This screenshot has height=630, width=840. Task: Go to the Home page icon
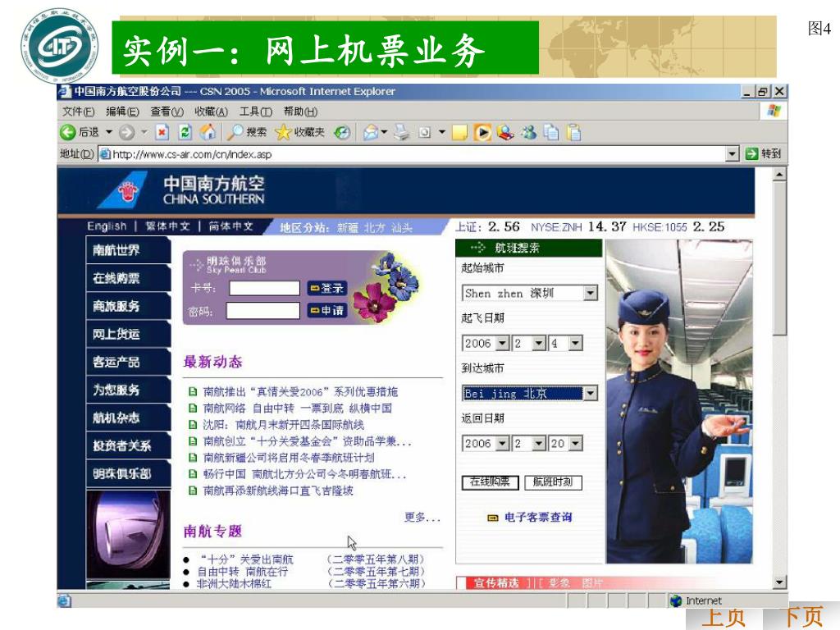pos(208,132)
